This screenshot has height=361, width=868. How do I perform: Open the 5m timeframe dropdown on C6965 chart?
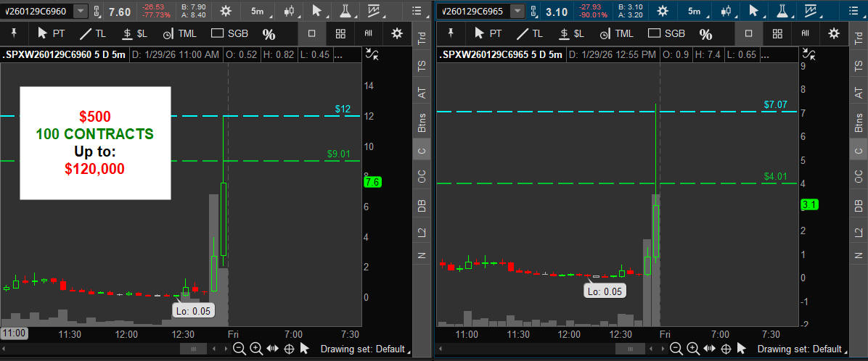coord(695,11)
